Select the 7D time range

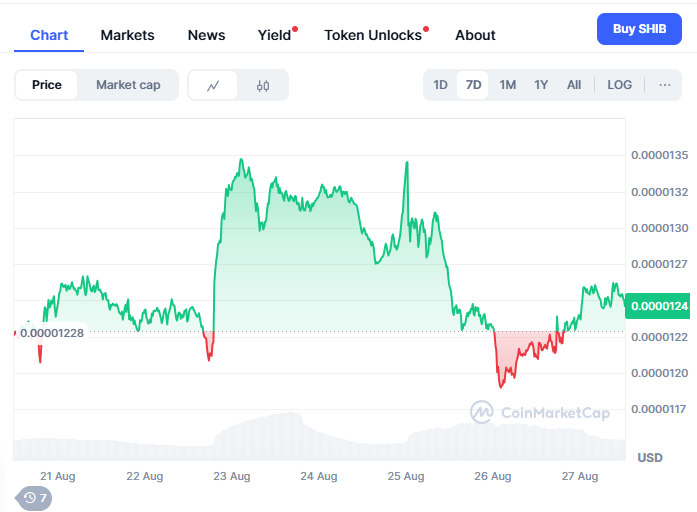click(x=473, y=85)
